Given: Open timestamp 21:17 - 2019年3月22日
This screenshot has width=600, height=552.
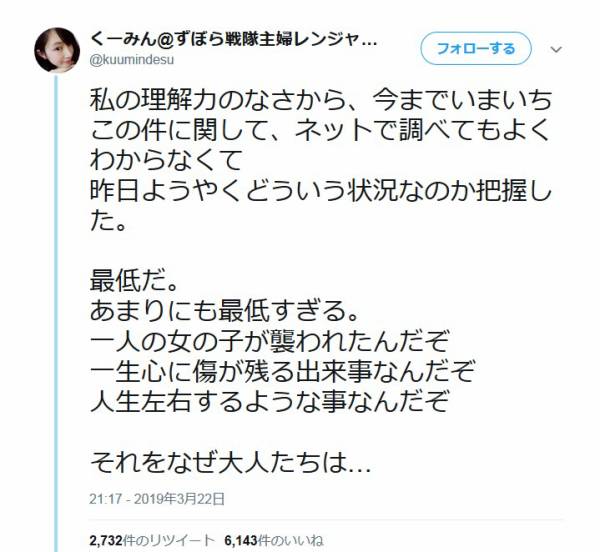Looking at the screenshot, I should coord(157,499).
